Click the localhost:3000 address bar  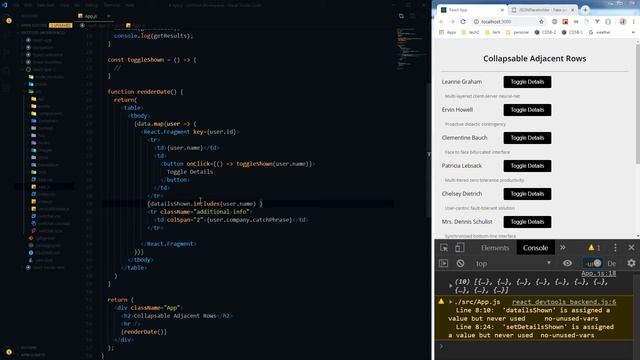(508, 22)
